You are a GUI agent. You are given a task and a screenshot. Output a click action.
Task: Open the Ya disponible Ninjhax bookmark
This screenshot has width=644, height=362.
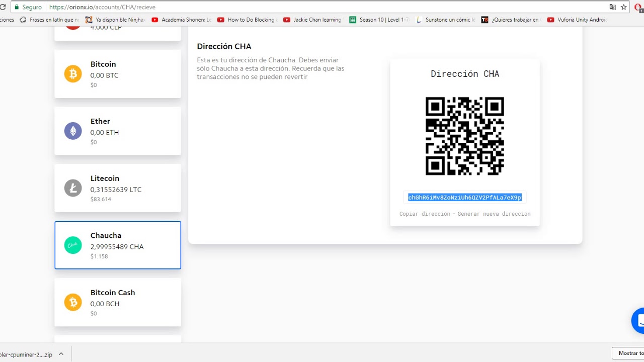115,20
